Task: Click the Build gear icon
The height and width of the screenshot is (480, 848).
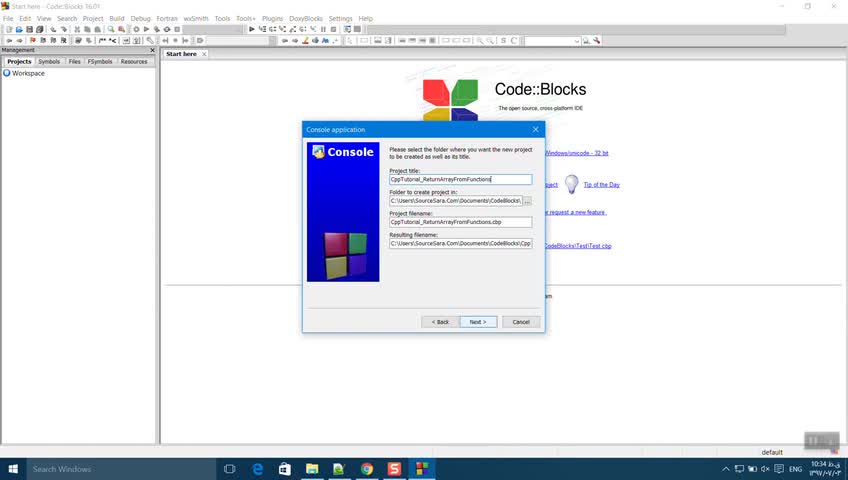Action: [136, 29]
